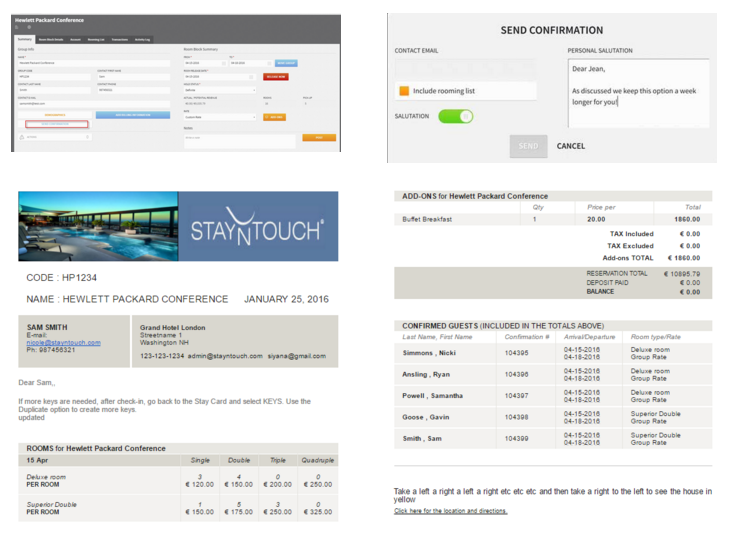The image size is (735, 538).
Task: Click the 'JANUARY 25, 2016' date text
Action: (286, 299)
